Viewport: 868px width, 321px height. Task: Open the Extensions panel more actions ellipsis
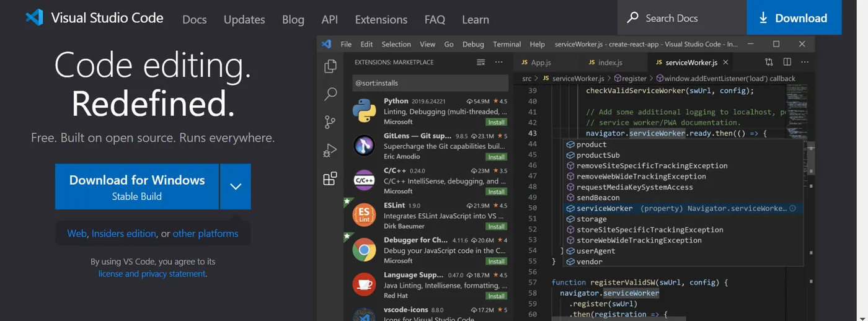[x=498, y=62]
